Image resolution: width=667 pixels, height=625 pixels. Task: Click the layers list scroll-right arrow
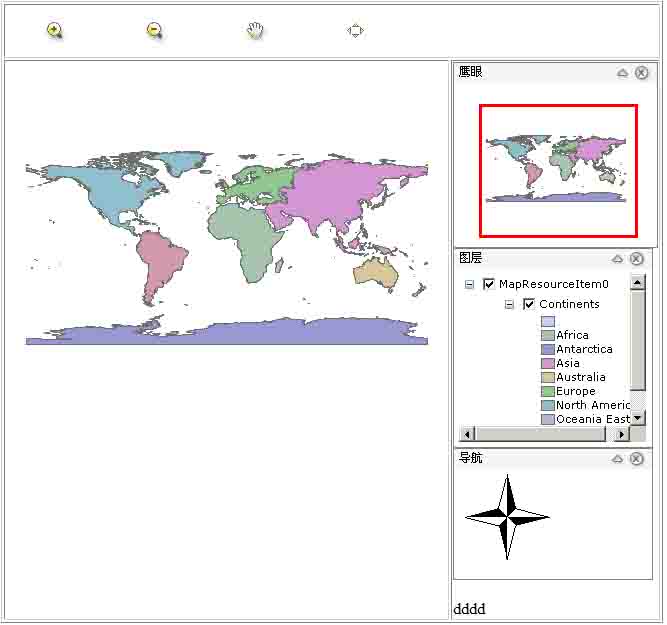622,435
